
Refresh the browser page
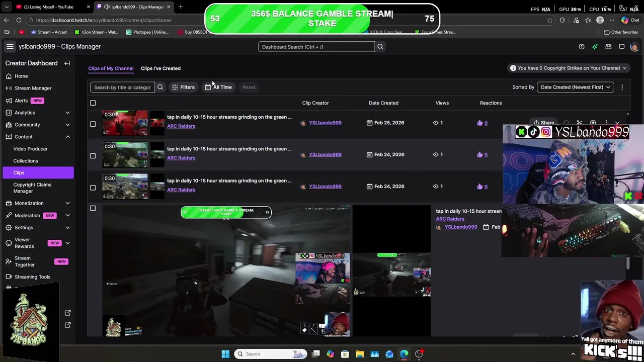click(x=19, y=20)
